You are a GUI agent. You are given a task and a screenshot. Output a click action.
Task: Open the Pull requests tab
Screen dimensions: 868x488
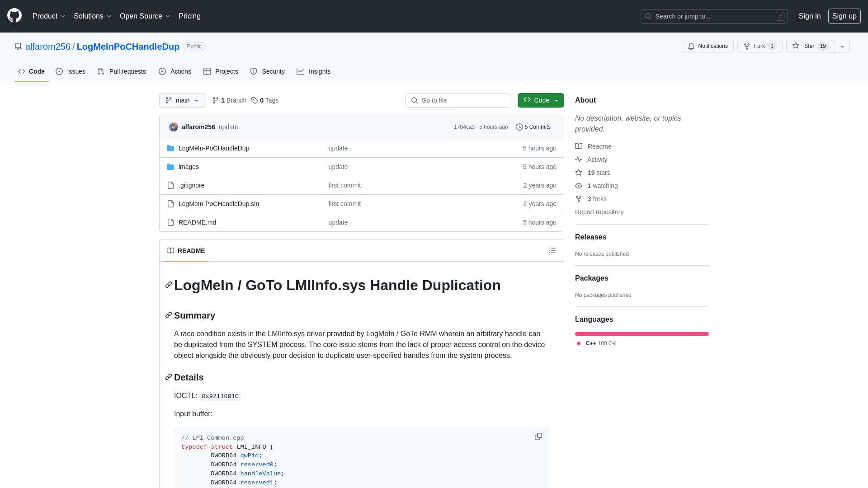coord(122,71)
